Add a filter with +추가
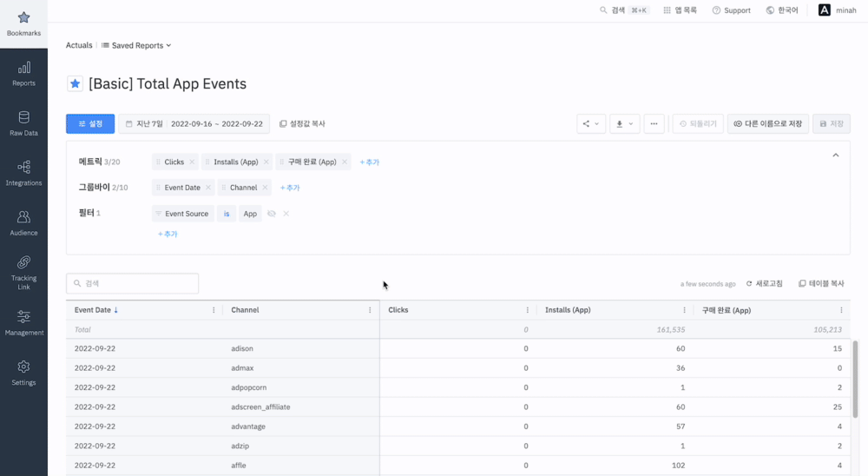Screen dimensions: 868x476 click(x=168, y=234)
